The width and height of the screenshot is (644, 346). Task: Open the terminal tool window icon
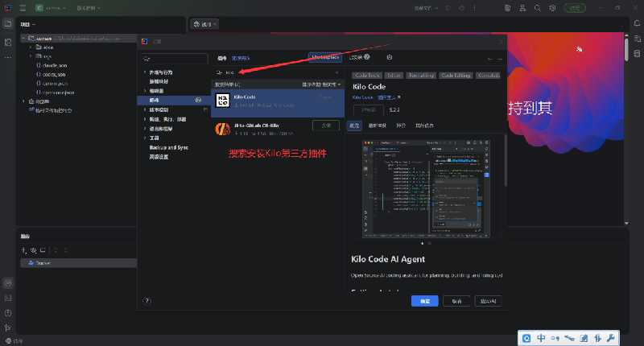[7, 299]
